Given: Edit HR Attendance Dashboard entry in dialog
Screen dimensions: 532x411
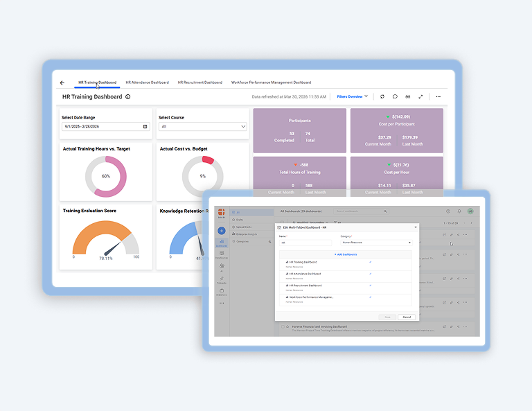Looking at the screenshot, I should (x=370, y=274).
